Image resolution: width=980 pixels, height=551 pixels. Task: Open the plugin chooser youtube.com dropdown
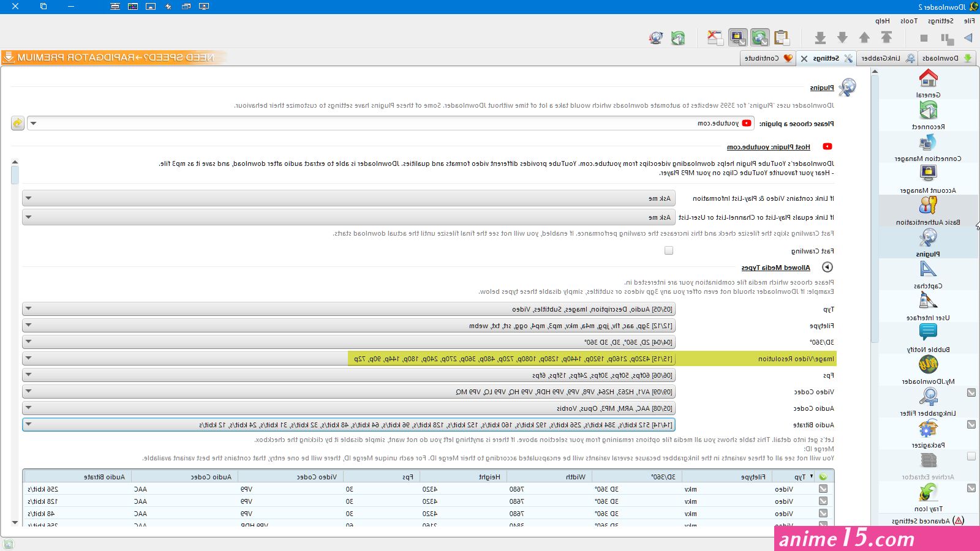click(x=391, y=123)
